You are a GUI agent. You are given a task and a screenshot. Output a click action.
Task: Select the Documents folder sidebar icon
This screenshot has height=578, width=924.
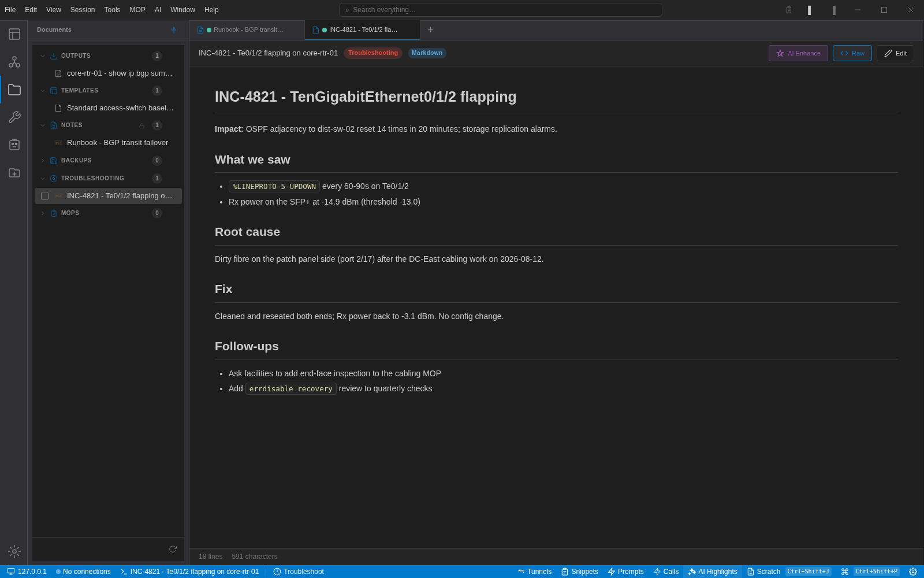tap(14, 90)
